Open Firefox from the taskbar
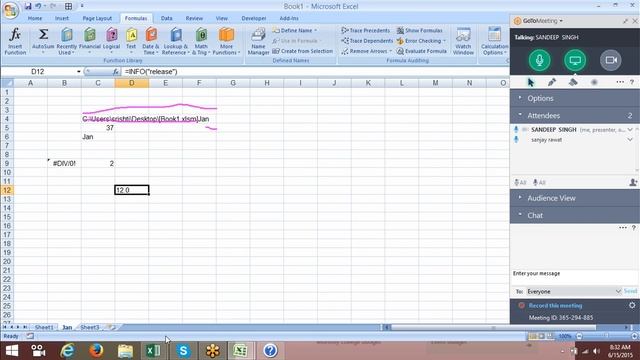The height and width of the screenshot is (360, 640). point(96,351)
